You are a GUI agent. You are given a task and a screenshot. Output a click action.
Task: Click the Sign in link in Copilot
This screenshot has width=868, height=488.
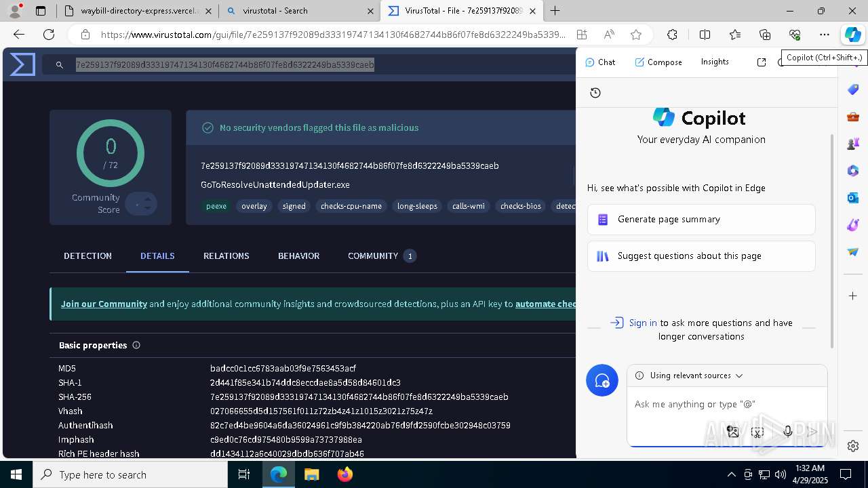coord(643,323)
